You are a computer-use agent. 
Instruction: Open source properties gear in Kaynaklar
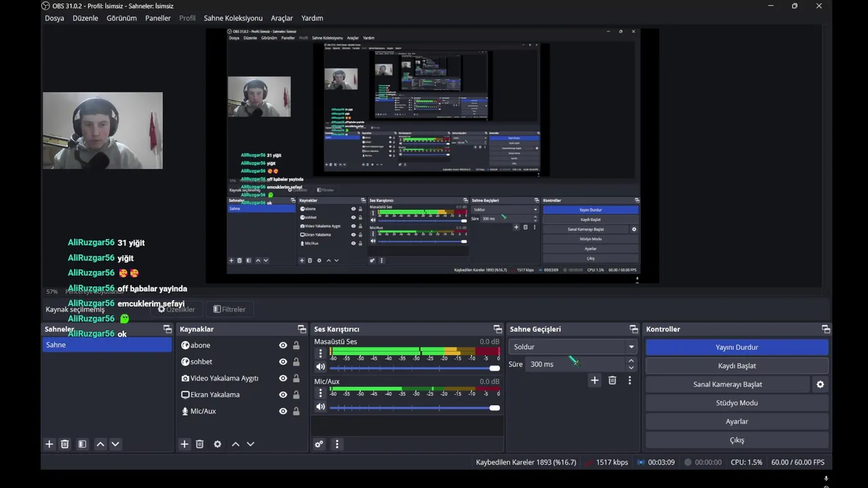218,444
